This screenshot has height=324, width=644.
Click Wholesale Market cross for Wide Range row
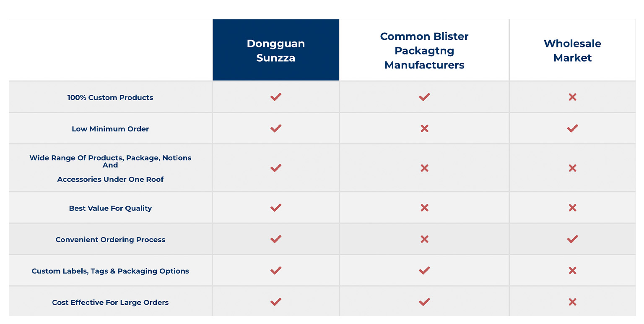click(x=572, y=168)
